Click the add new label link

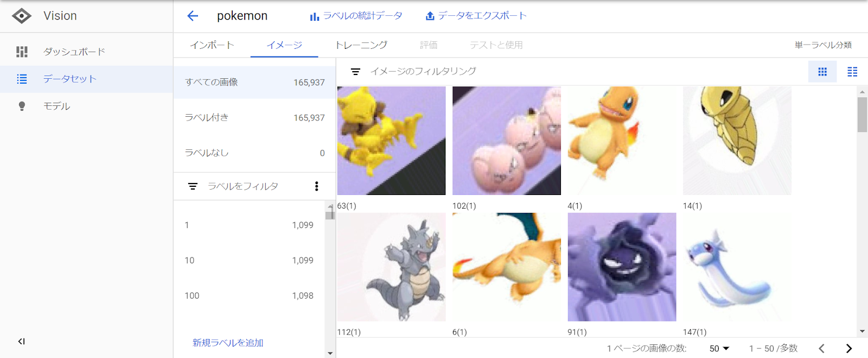click(228, 343)
